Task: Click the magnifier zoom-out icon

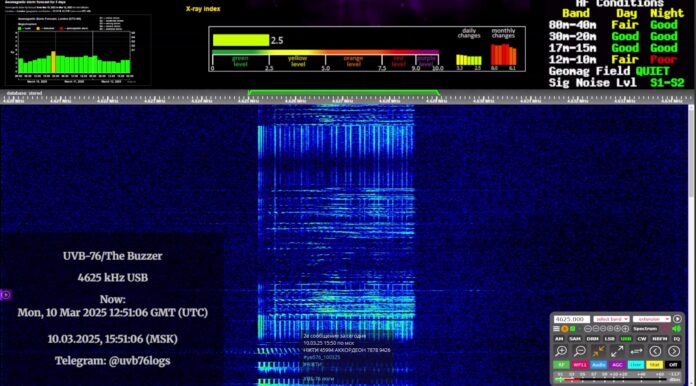Action: click(580, 351)
